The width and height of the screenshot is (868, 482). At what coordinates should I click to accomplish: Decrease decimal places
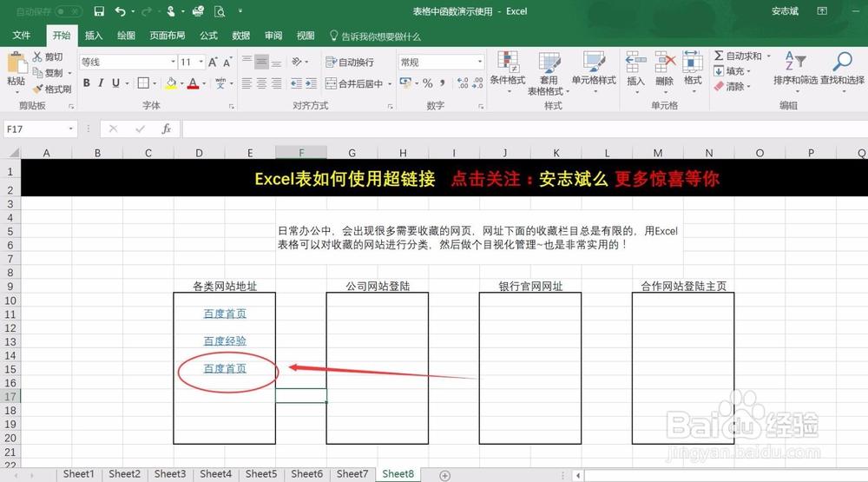(x=477, y=83)
